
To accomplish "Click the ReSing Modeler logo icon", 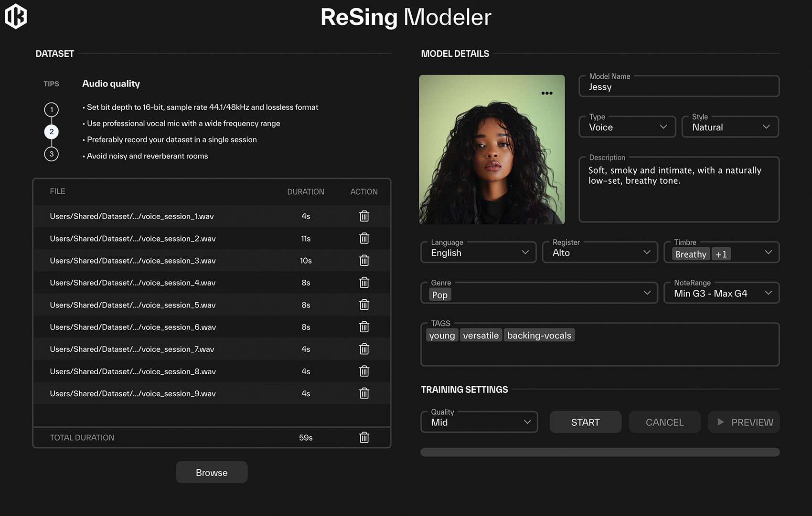I will pos(16,16).
